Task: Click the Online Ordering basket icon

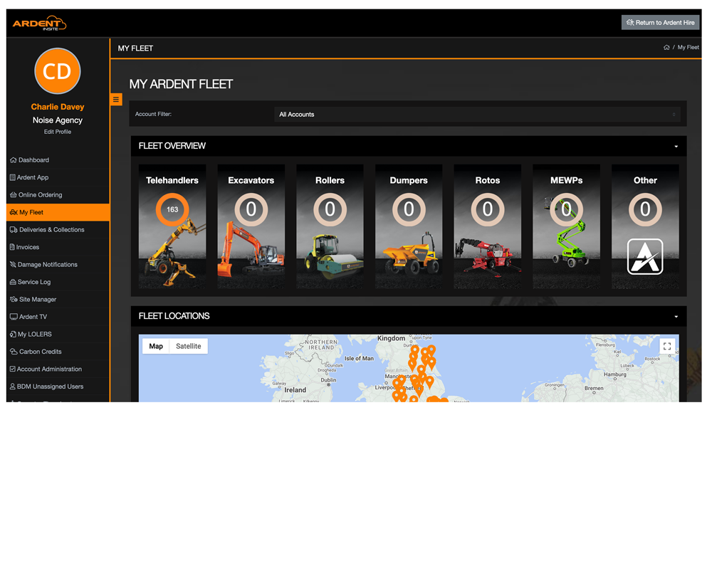Action: click(x=13, y=195)
